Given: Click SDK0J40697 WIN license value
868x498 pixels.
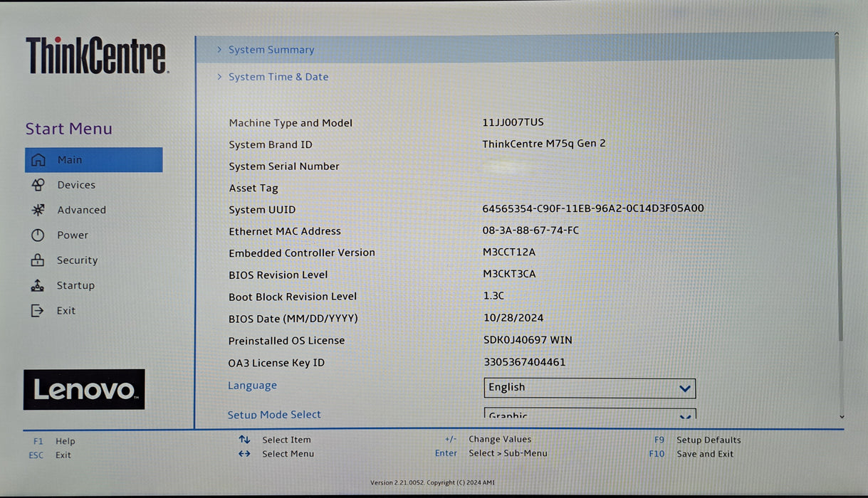Looking at the screenshot, I should pos(528,340).
